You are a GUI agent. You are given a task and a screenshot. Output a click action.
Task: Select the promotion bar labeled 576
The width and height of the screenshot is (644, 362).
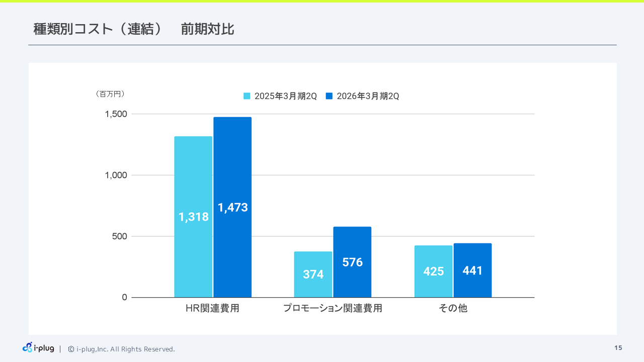point(352,262)
